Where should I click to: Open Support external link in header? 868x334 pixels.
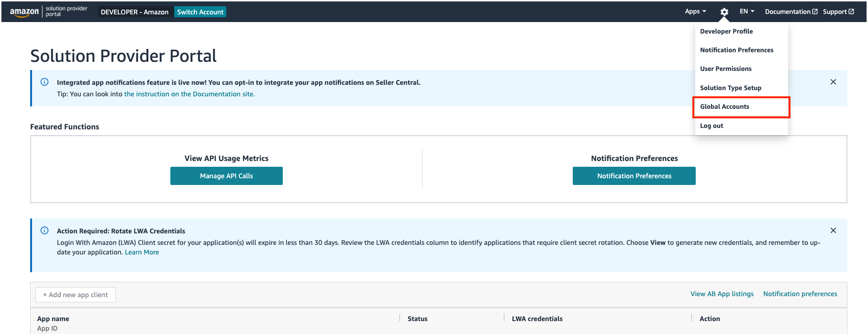click(x=838, y=12)
